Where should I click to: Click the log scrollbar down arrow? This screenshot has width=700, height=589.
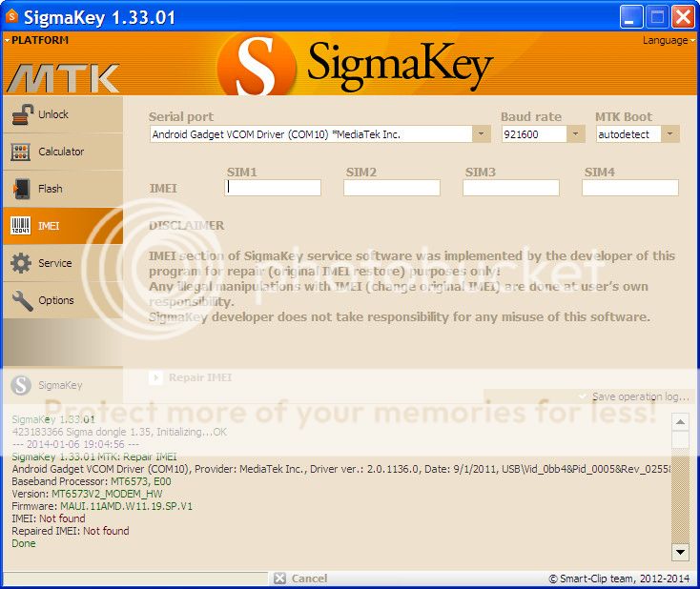(x=680, y=553)
